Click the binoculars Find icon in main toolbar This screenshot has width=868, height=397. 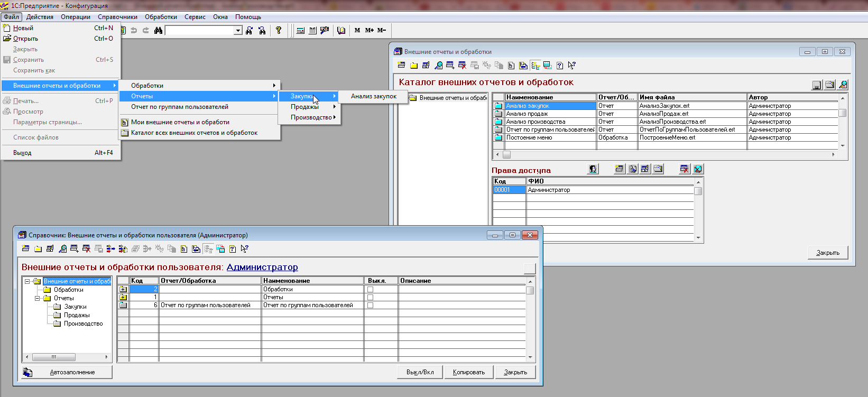point(158,30)
